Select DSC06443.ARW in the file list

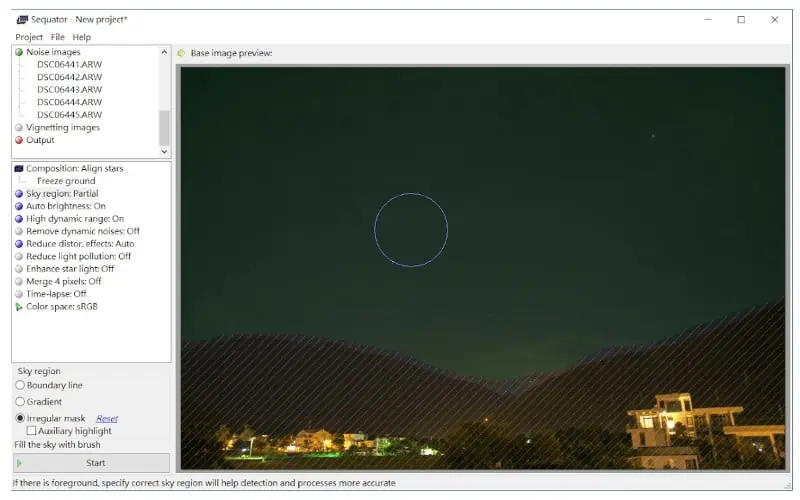pyautogui.click(x=69, y=90)
